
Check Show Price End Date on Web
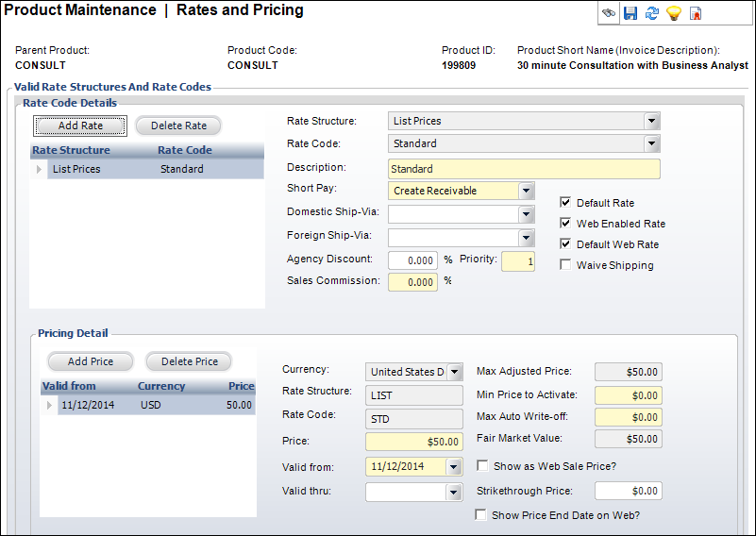tap(480, 515)
